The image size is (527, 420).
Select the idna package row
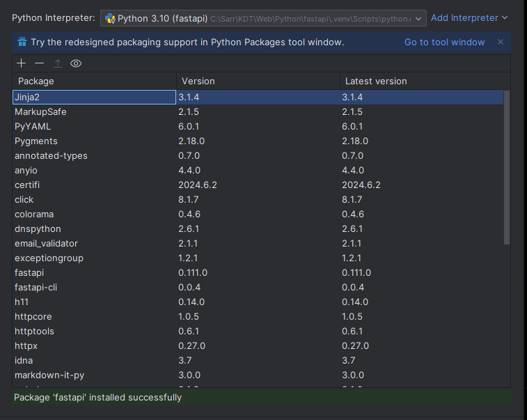coord(258,361)
